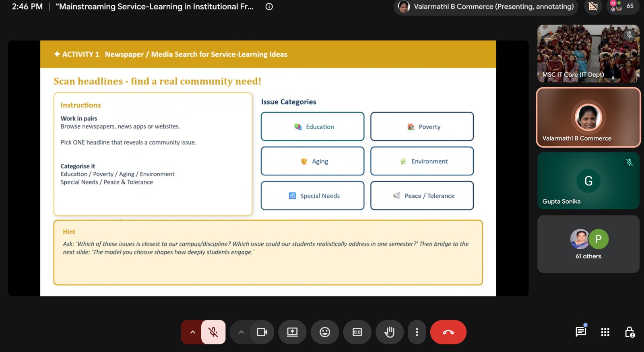This screenshot has width=644, height=352.
Task: Unmute the microphone
Action: click(x=213, y=332)
